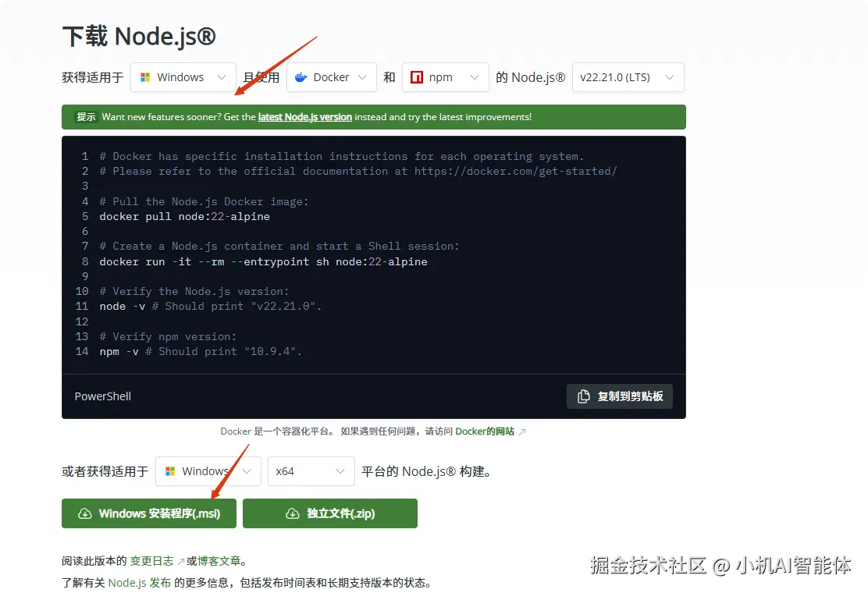This screenshot has height=593, width=868.
Task: Click the node -v code line
Action: pyautogui.click(x=210, y=307)
